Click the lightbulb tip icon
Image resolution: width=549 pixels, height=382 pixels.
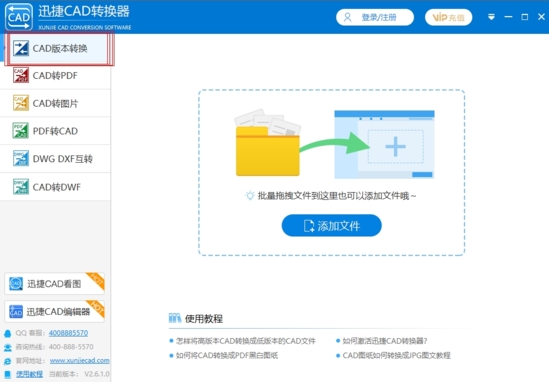click(x=250, y=195)
